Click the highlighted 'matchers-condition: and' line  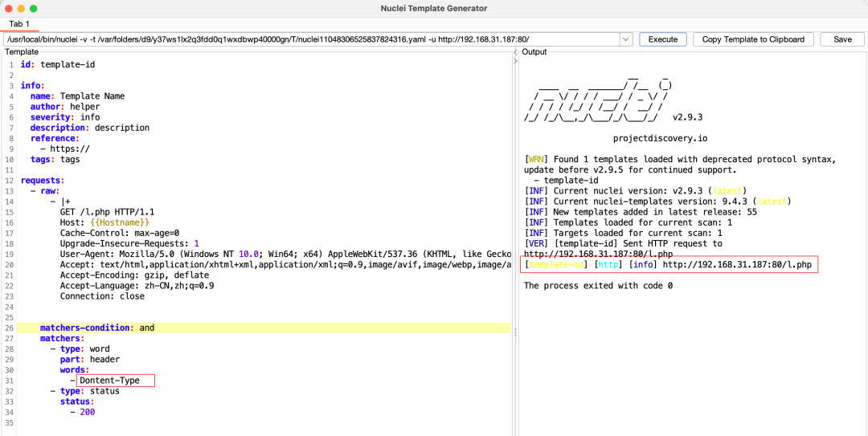coord(97,328)
